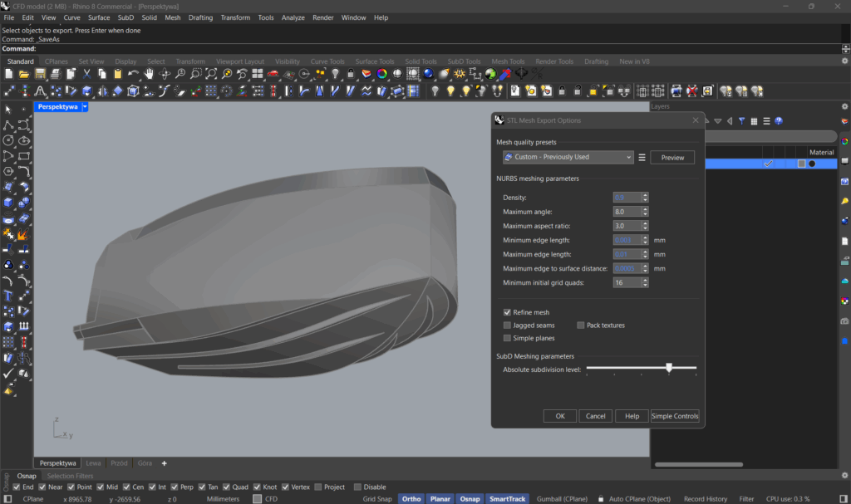
Task: Toggle the Project osnap checkbox
Action: pyautogui.click(x=318, y=487)
